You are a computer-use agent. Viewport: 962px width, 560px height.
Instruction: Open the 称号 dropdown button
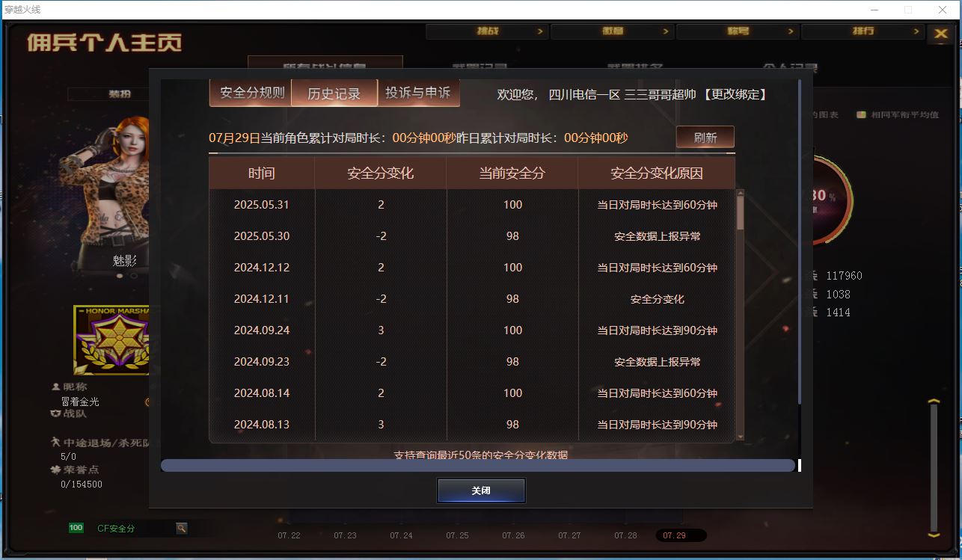[737, 31]
